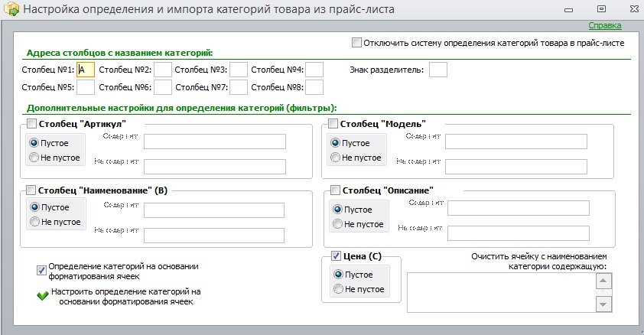Focus the Столбец №1 input field
The image size is (644, 335).
[x=86, y=70]
